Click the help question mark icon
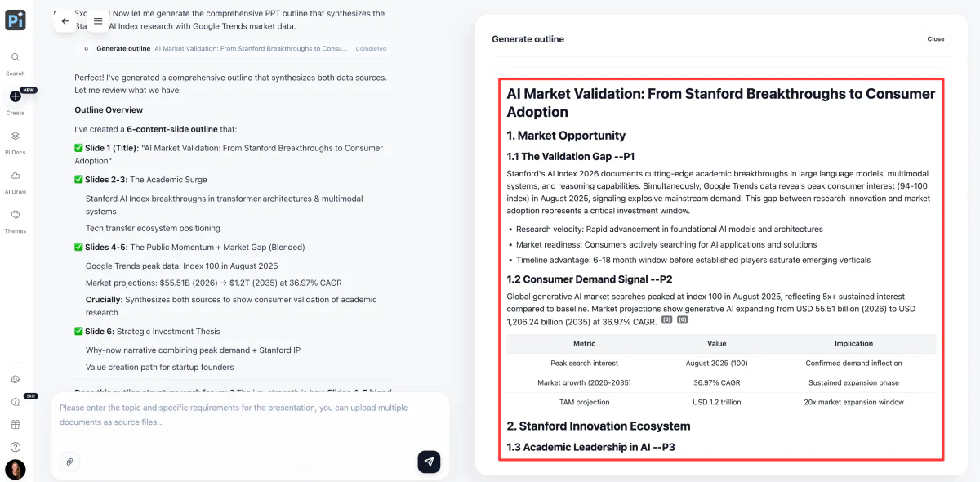The width and height of the screenshot is (980, 482). pos(16,447)
